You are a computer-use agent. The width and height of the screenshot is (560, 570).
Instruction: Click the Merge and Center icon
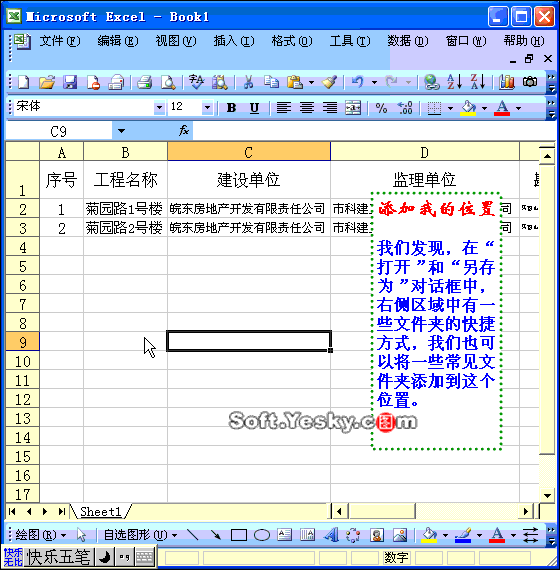[353, 108]
